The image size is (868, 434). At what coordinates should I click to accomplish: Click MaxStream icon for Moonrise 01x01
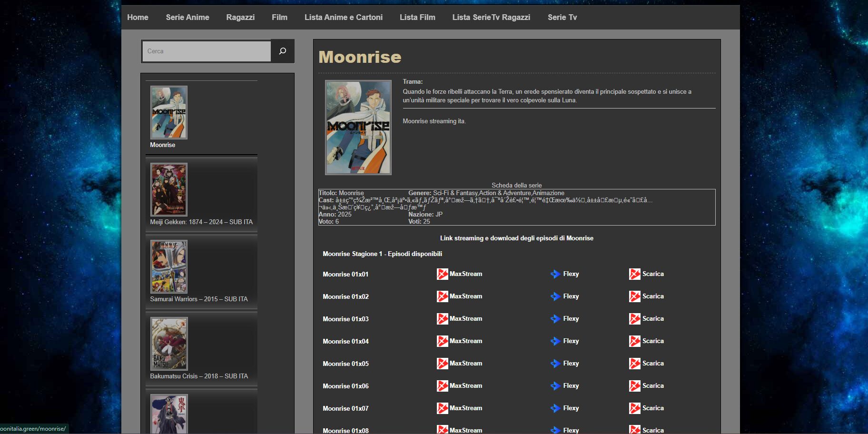pos(443,274)
